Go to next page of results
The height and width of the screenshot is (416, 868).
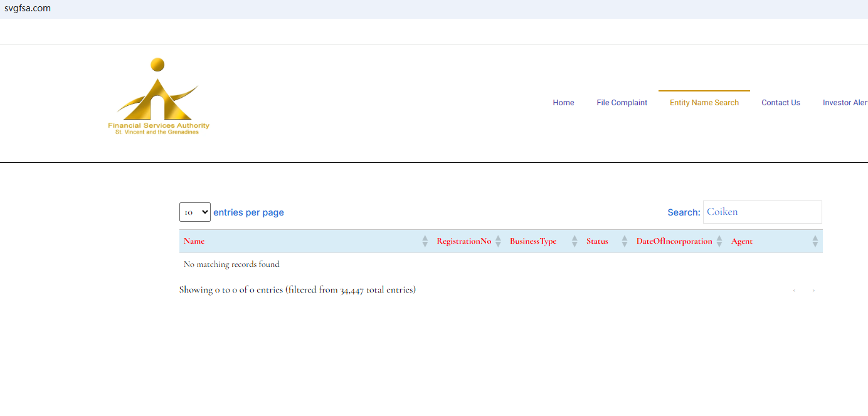pos(813,291)
